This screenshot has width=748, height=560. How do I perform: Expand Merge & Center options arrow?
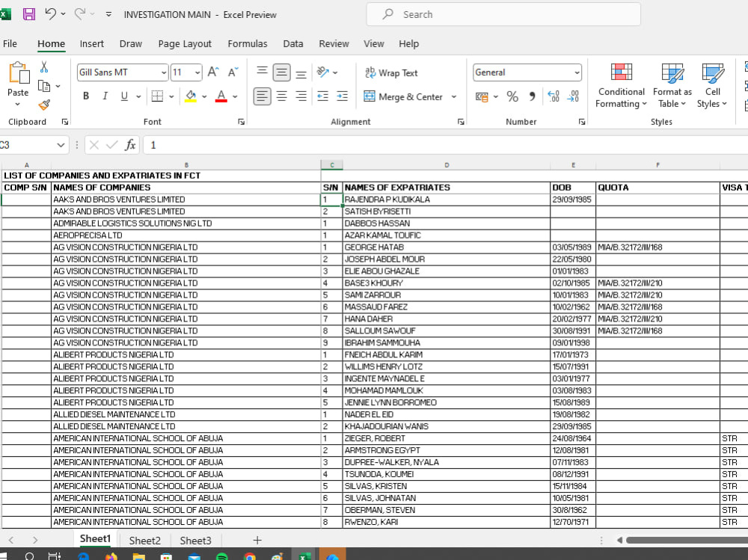pos(454,97)
